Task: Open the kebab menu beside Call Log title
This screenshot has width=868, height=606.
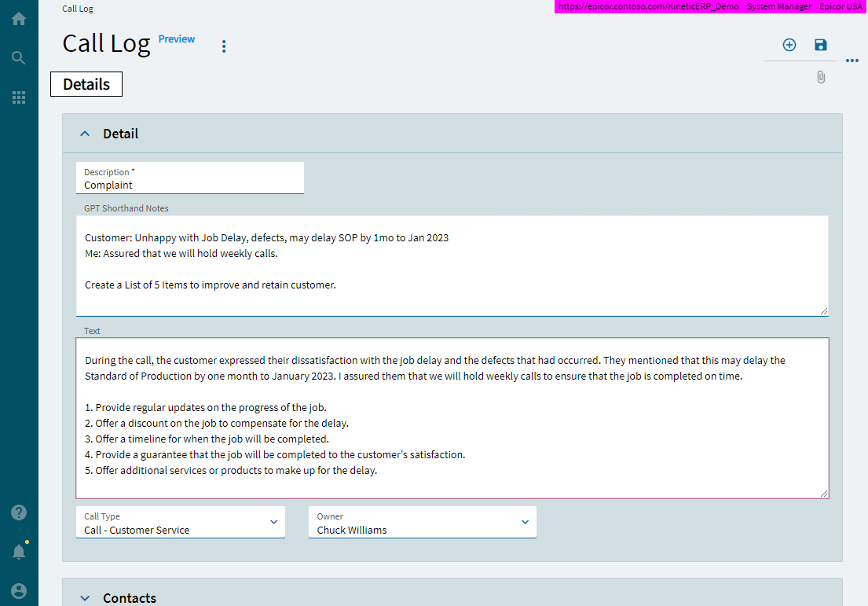Action: point(224,46)
